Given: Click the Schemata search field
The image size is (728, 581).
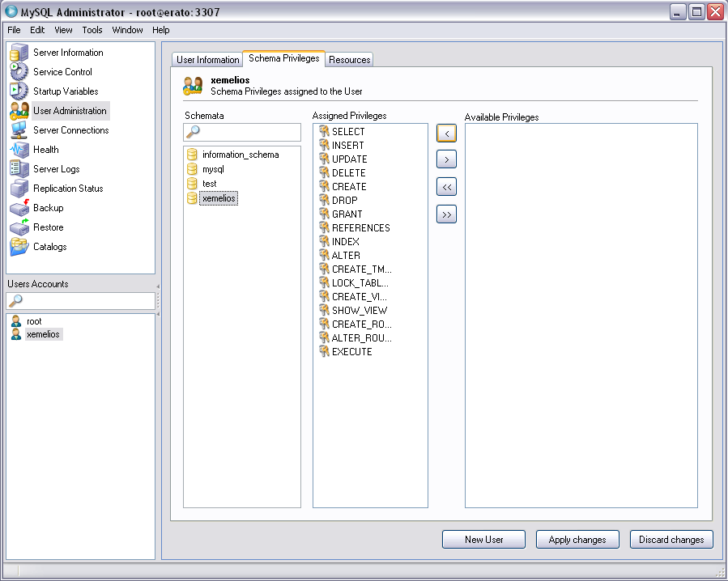Looking at the screenshot, I should [242, 132].
